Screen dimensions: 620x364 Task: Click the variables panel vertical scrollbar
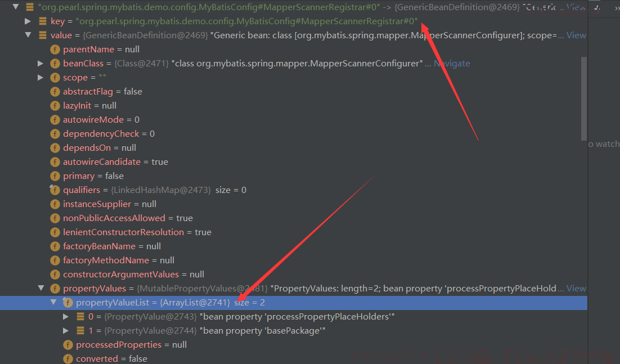click(583, 99)
